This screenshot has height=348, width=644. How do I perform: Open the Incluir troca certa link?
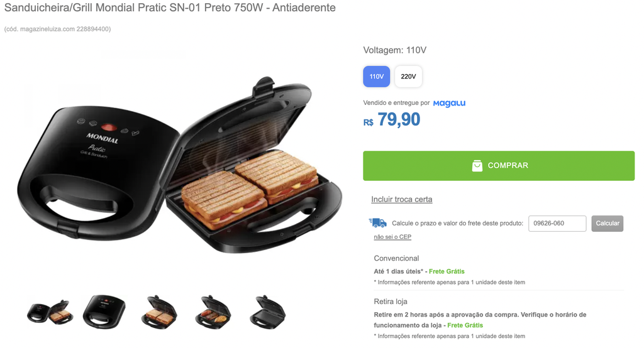point(402,200)
